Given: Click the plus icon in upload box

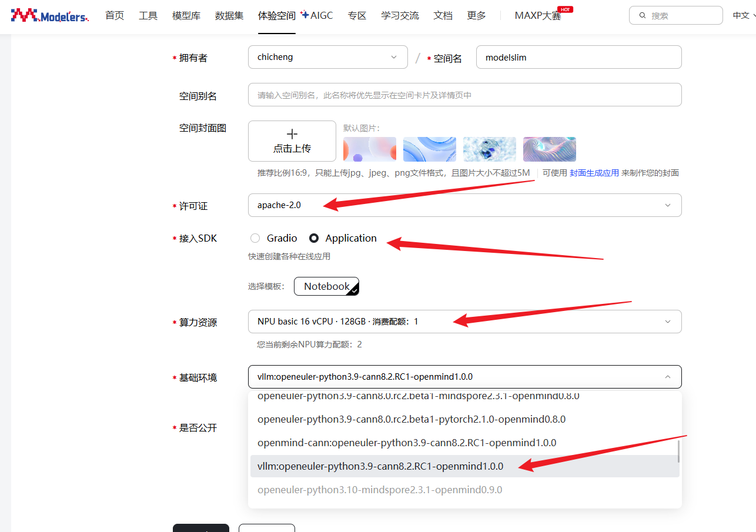Looking at the screenshot, I should pos(292,134).
